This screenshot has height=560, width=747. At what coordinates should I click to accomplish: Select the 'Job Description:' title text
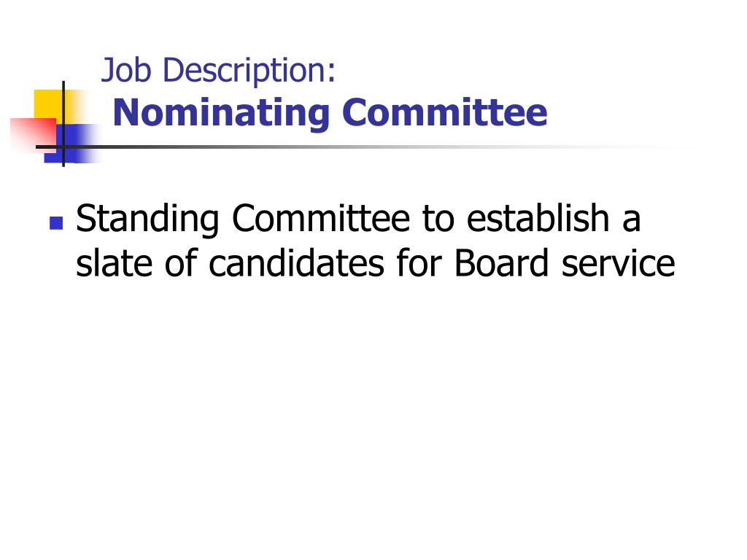click(219, 71)
